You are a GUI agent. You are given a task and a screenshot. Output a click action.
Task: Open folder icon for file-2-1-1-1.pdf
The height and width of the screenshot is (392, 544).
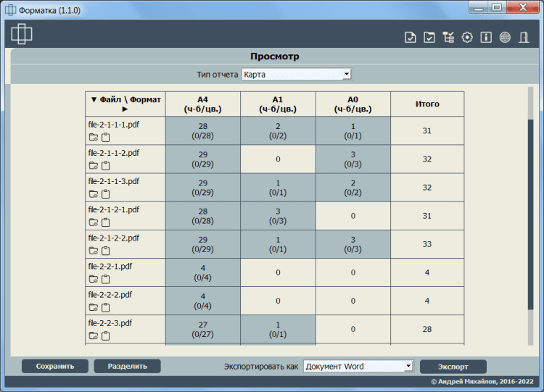(94, 137)
